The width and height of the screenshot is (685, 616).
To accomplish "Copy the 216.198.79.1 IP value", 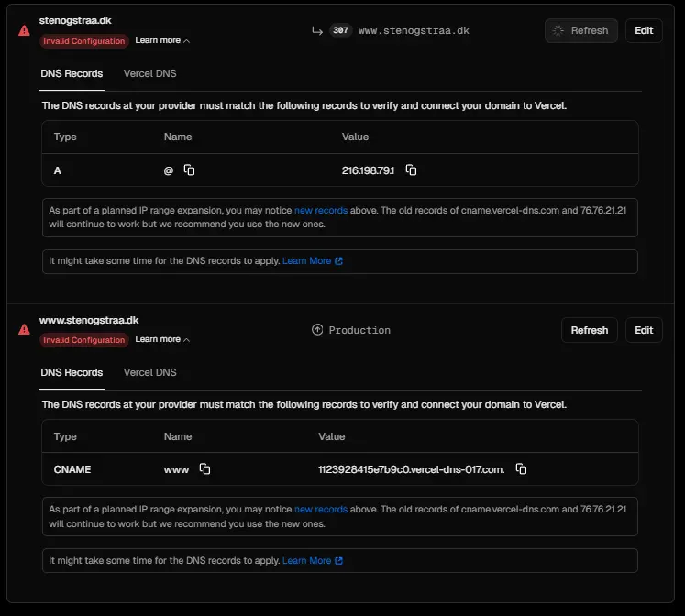I will tap(412, 170).
